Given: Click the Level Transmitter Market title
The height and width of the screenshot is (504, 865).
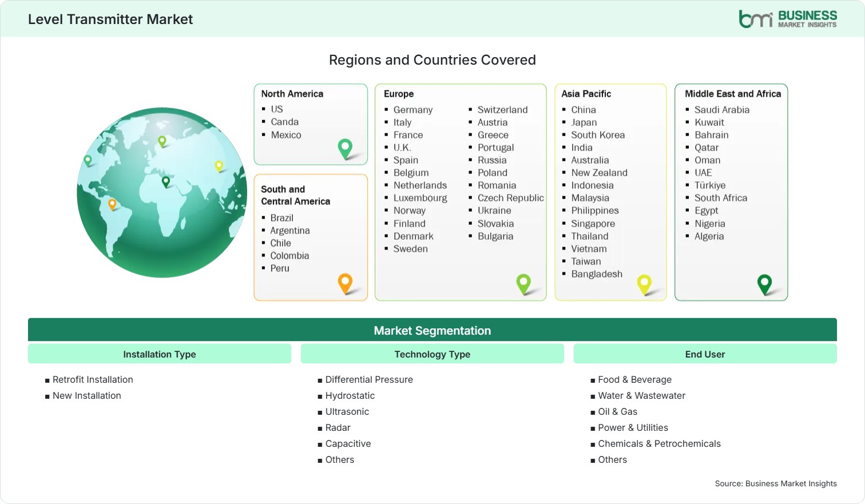Looking at the screenshot, I should click(x=110, y=19).
